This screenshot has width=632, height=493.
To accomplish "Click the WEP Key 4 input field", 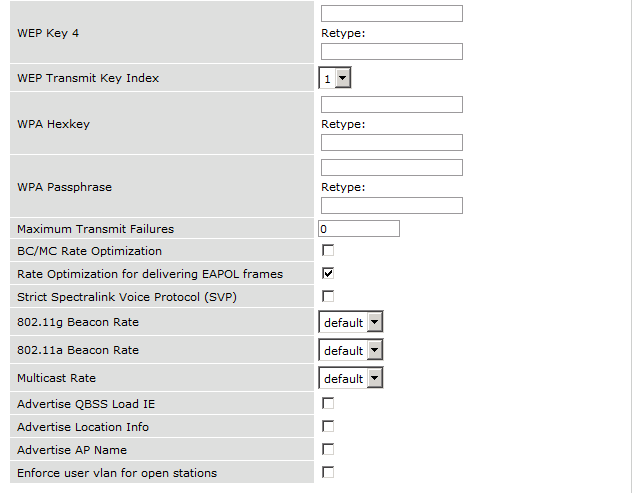I will click(391, 14).
